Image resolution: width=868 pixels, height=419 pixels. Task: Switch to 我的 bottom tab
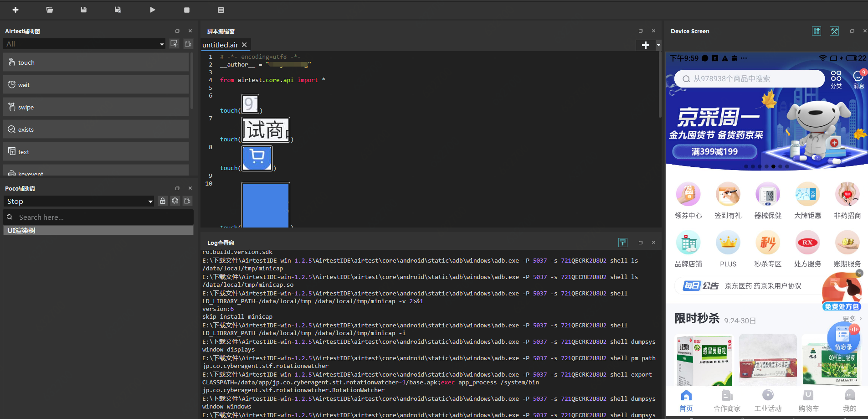(x=849, y=401)
